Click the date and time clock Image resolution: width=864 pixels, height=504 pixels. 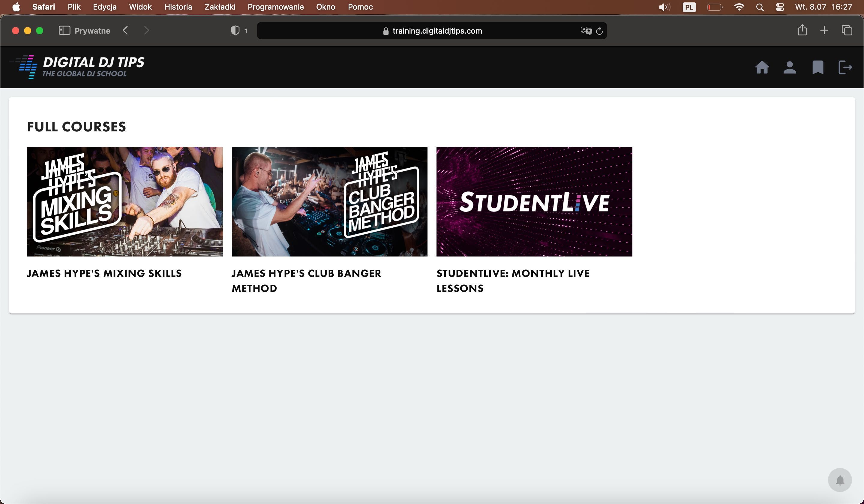tap(823, 7)
